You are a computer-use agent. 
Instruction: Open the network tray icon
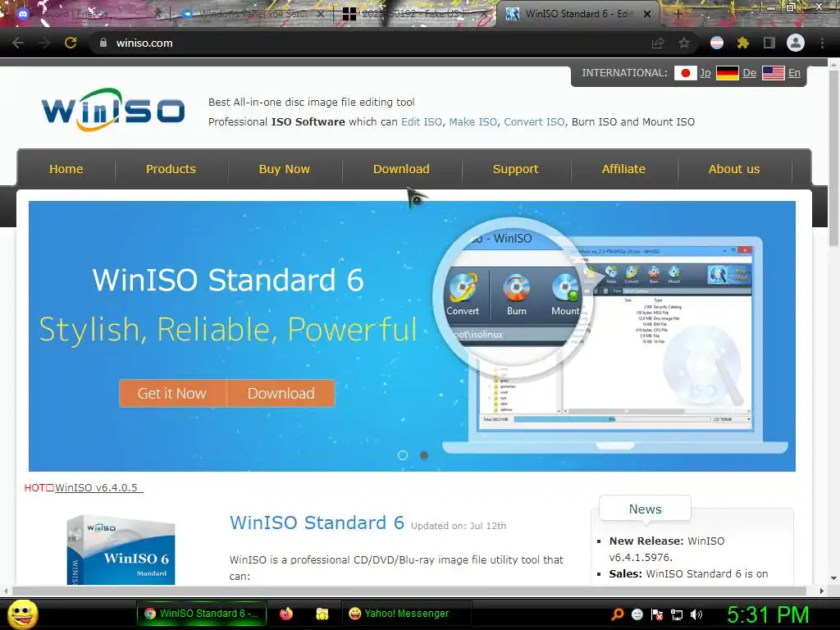[677, 614]
